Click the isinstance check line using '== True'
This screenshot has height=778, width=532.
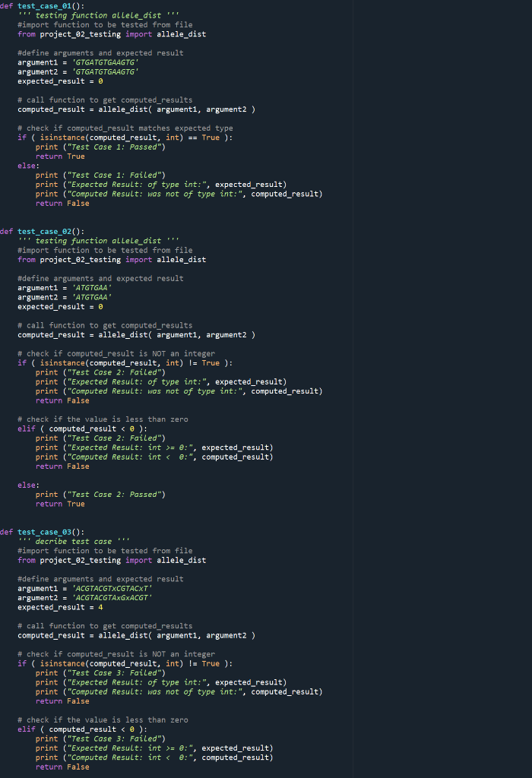coord(125,138)
